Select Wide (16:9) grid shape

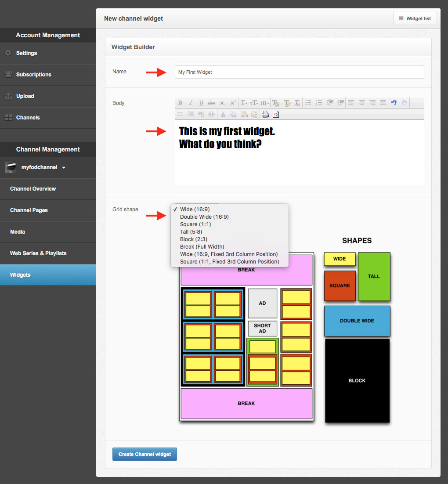pos(230,209)
